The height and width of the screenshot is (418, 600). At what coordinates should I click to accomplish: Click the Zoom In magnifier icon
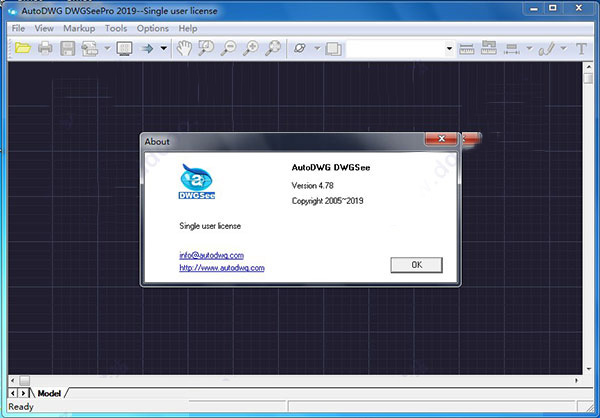tap(251, 48)
